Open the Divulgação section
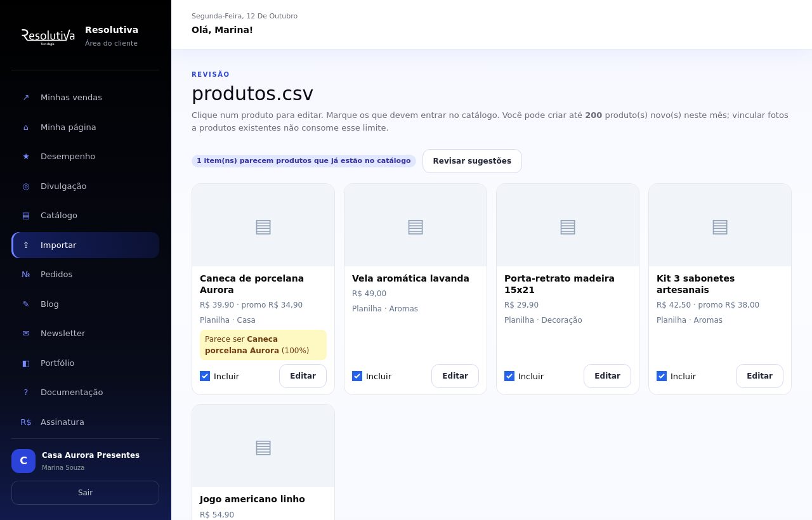 [x=85, y=186]
